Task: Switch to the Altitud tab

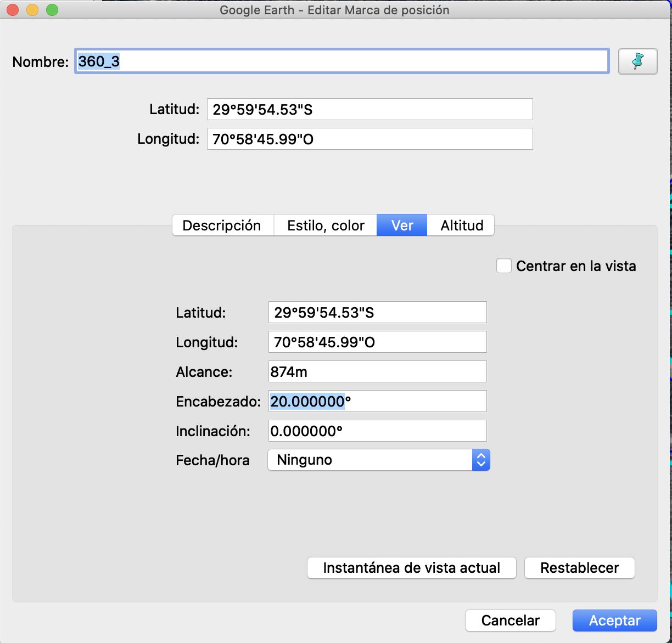Action: (x=462, y=225)
